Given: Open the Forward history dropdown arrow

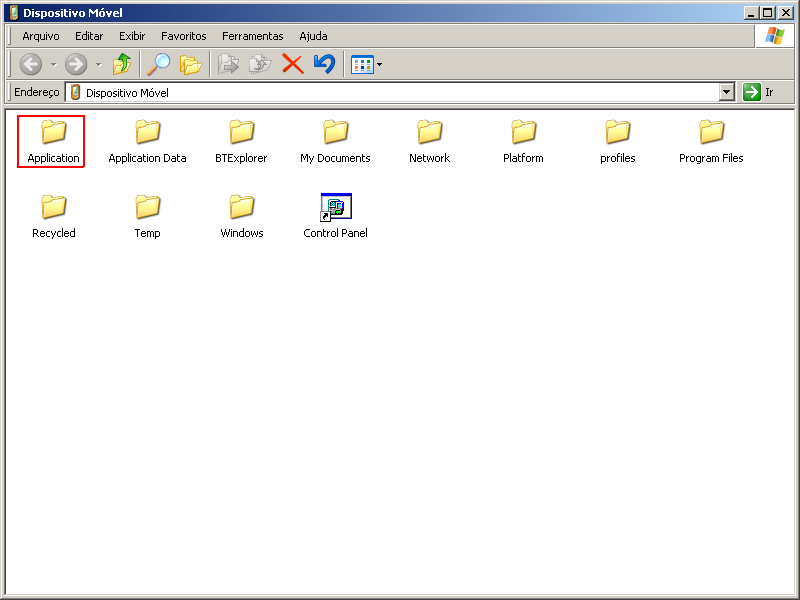Looking at the screenshot, I should point(99,65).
